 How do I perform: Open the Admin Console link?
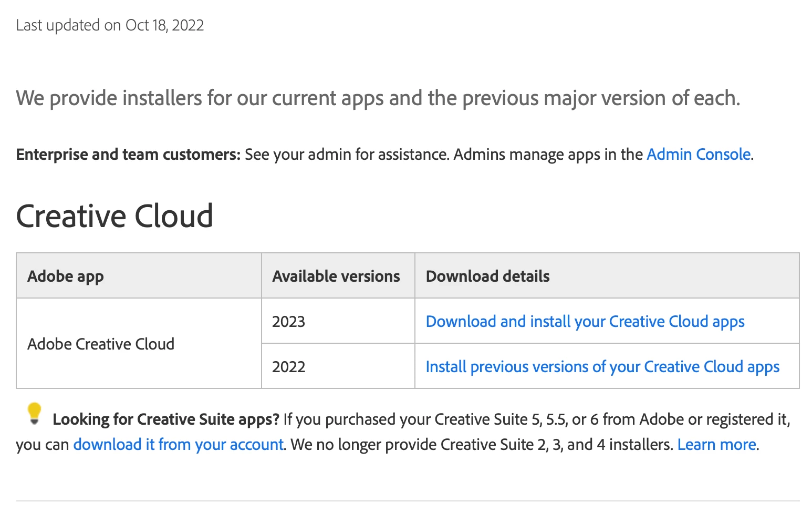tap(698, 155)
